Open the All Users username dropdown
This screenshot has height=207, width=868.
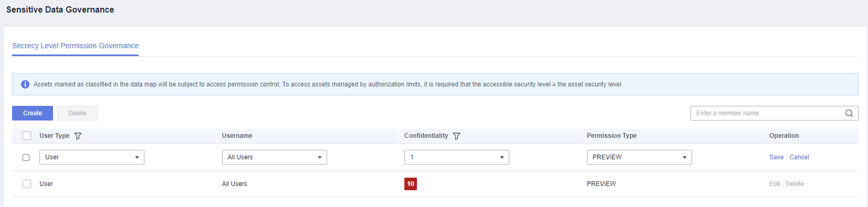pos(274,157)
